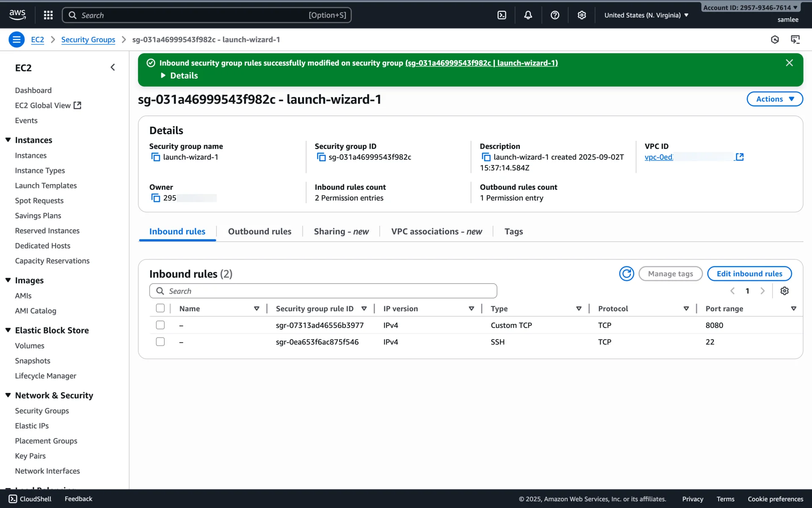Viewport: 812px width, 508px height.
Task: Refresh the inbound rules list
Action: (626, 274)
